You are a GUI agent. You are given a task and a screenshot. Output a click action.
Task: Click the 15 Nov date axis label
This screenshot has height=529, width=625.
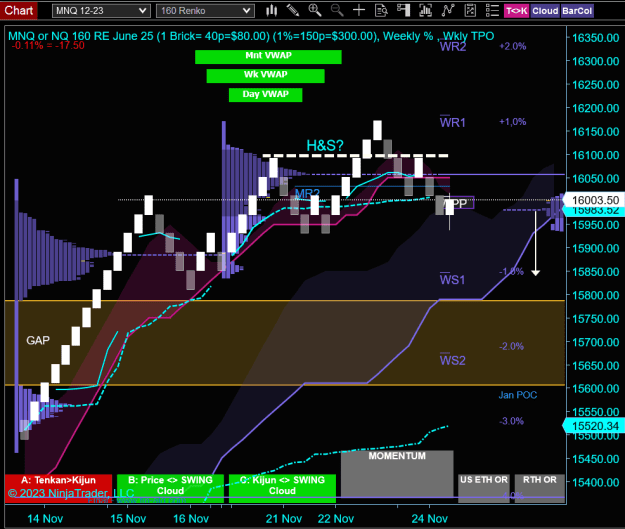coord(128,519)
